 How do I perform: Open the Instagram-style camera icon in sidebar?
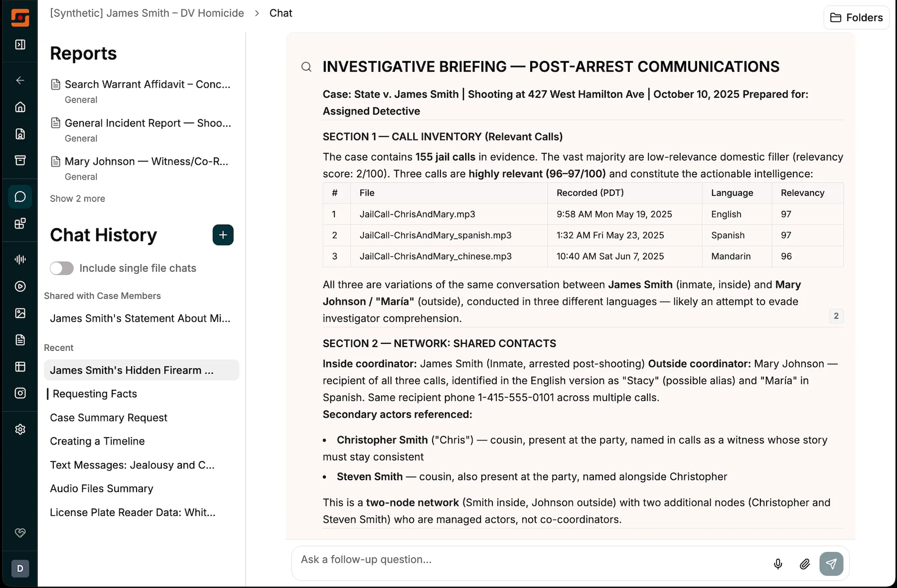pyautogui.click(x=20, y=393)
